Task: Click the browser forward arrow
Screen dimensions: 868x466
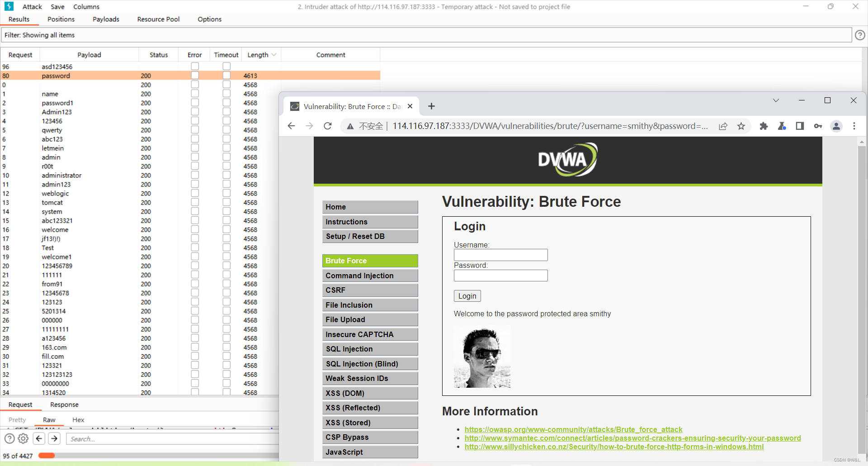Action: [309, 126]
